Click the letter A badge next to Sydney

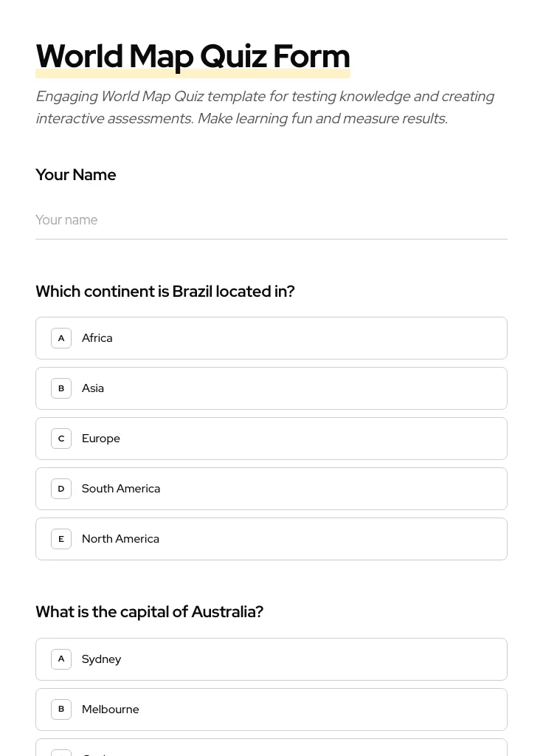[61, 659]
